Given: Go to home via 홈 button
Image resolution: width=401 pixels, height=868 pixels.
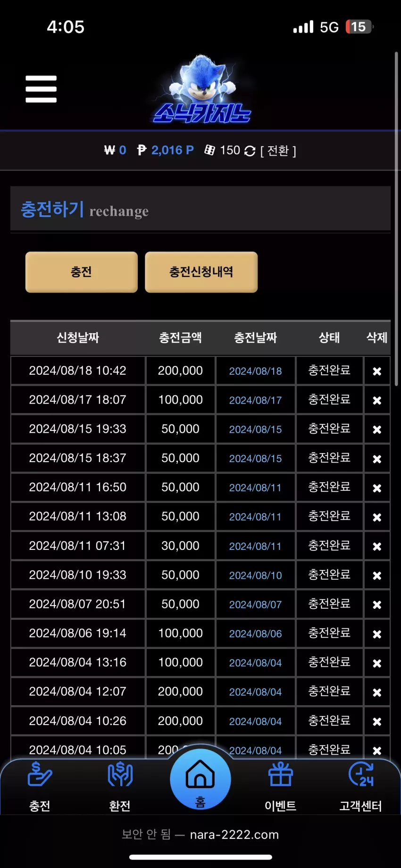Looking at the screenshot, I should point(200,779).
